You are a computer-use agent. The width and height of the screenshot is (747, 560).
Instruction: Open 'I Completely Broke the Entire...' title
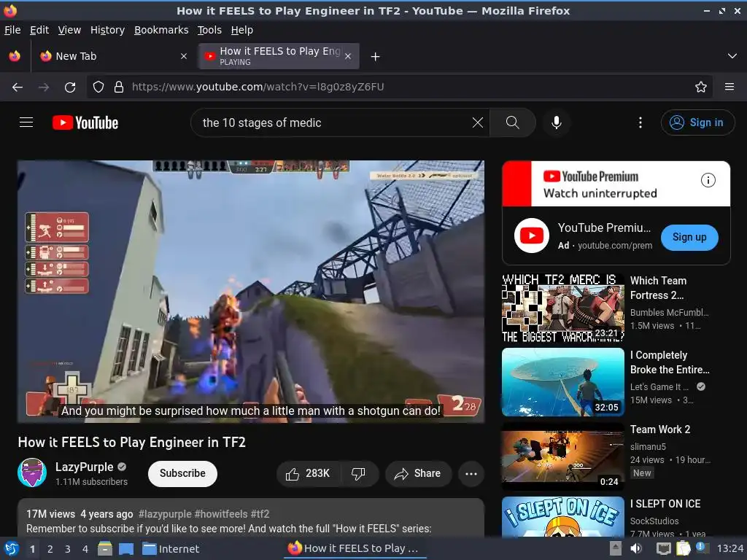(670, 362)
